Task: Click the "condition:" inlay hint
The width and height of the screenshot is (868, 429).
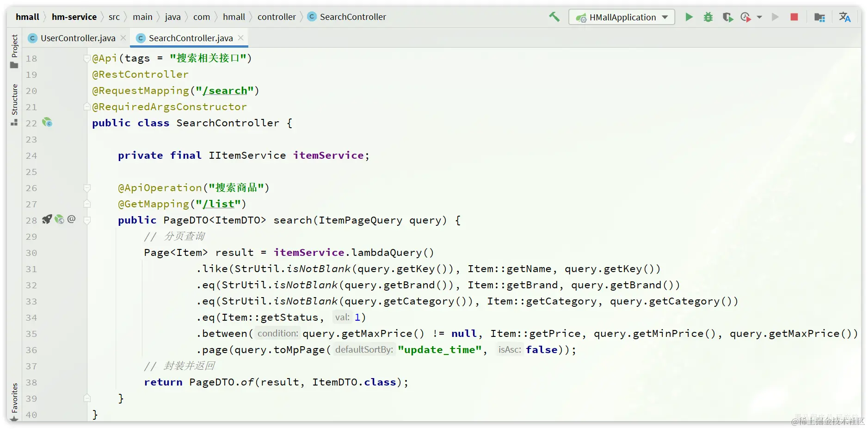Action: click(x=277, y=334)
